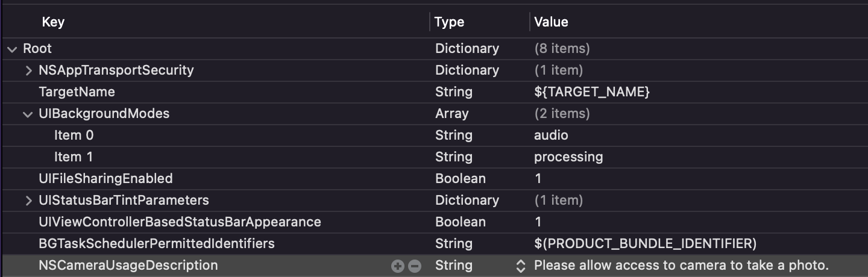Click the processing value of Item 1
The width and height of the screenshot is (868, 277).
568,157
